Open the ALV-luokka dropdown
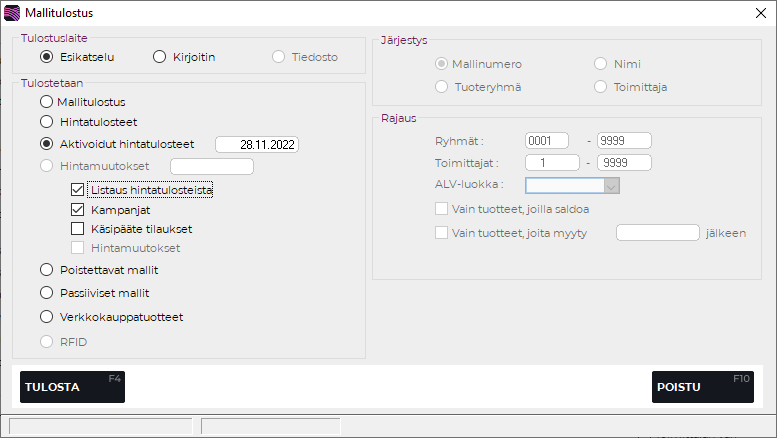777x438 pixels. pyautogui.click(x=611, y=185)
